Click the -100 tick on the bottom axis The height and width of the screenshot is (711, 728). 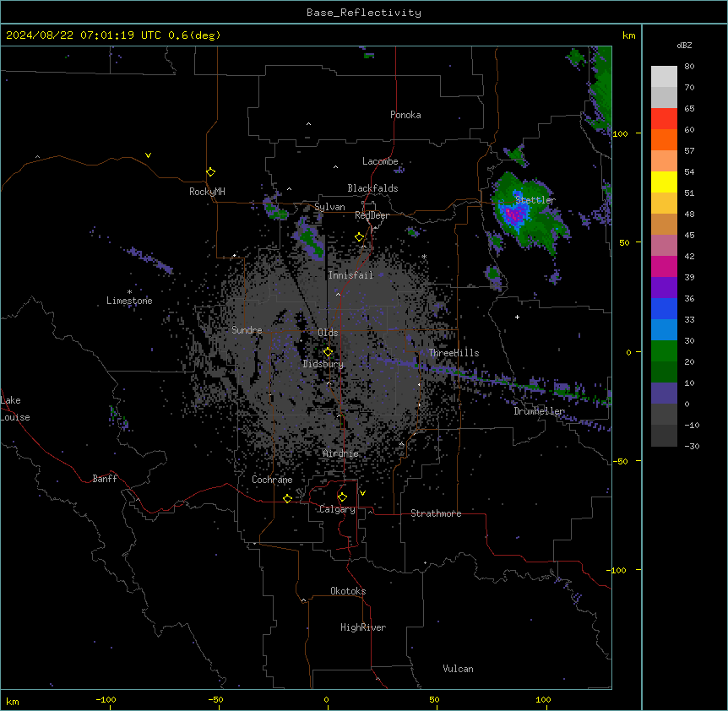click(x=106, y=699)
